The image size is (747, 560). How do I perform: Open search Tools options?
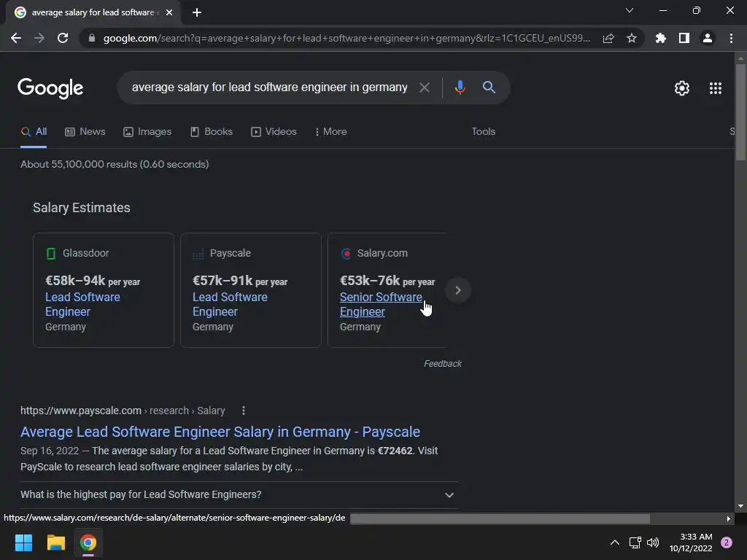pyautogui.click(x=483, y=131)
